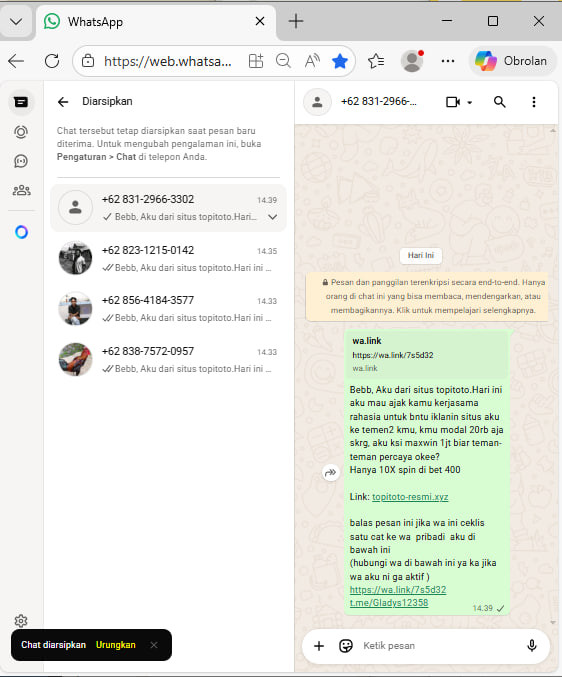Click the chat area scroll down arrow
This screenshot has height=677, width=562.
click(x=553, y=622)
